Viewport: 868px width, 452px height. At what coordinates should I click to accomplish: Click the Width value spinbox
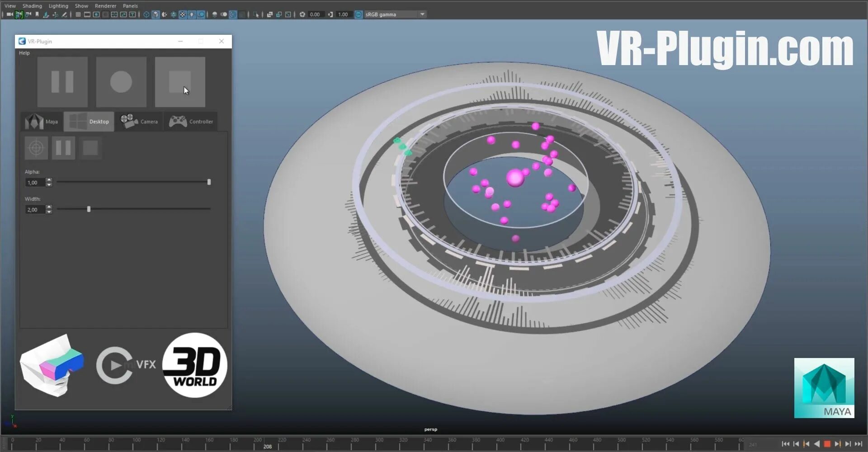(38, 210)
